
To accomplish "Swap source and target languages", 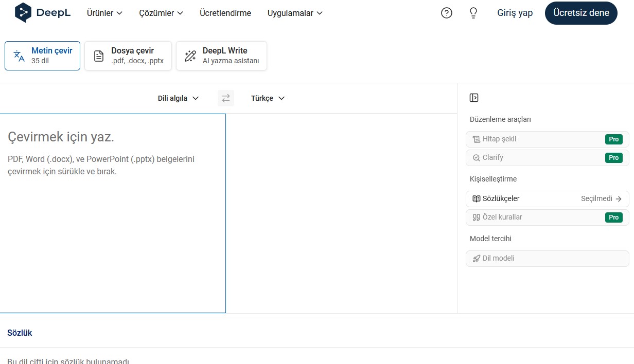I will pos(226,98).
